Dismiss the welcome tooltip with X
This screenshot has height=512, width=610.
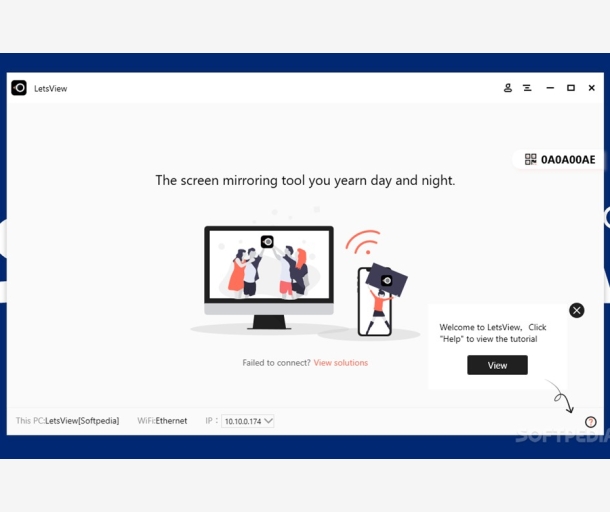577,310
